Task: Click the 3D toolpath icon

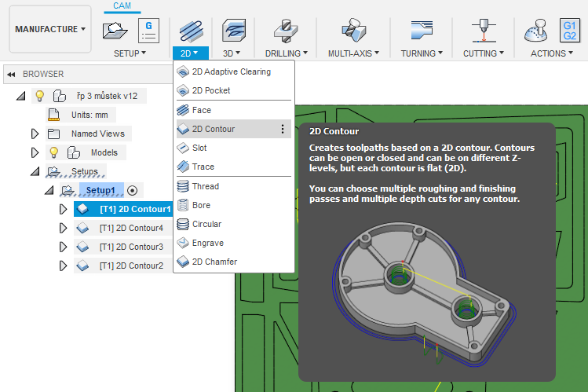Action: [x=233, y=31]
